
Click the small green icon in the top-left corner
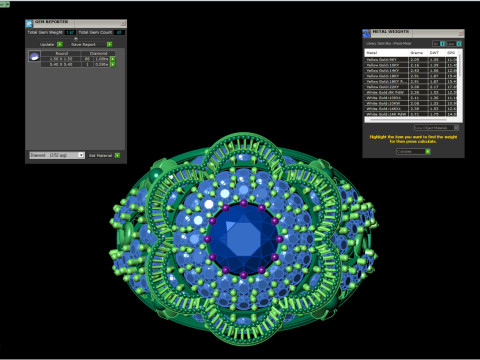5,4
